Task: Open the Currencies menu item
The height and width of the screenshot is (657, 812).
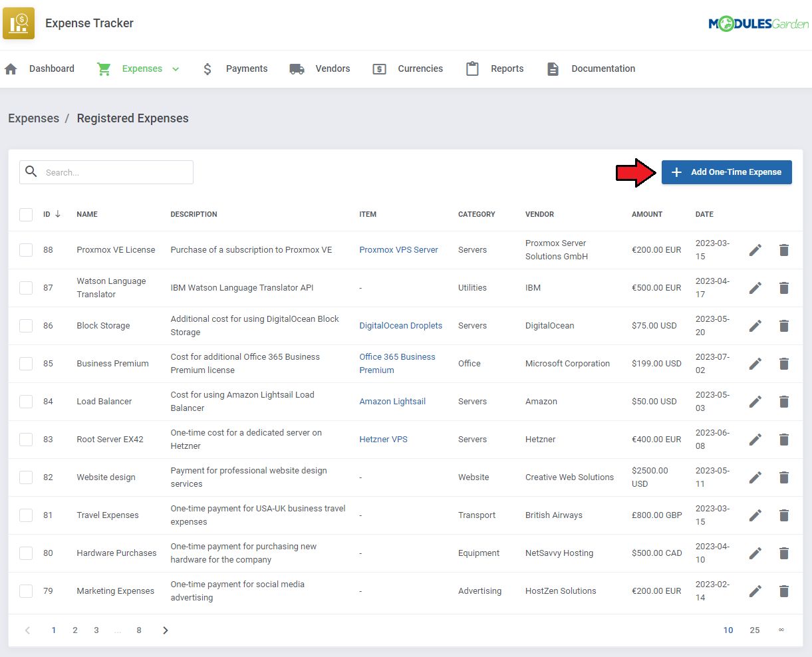Action: click(420, 69)
